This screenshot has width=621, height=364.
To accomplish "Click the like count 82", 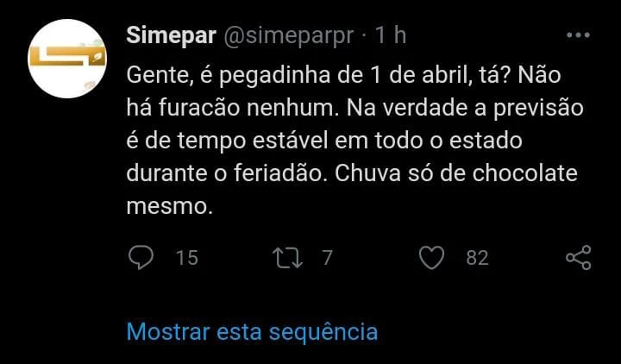I will pyautogui.click(x=477, y=257).
